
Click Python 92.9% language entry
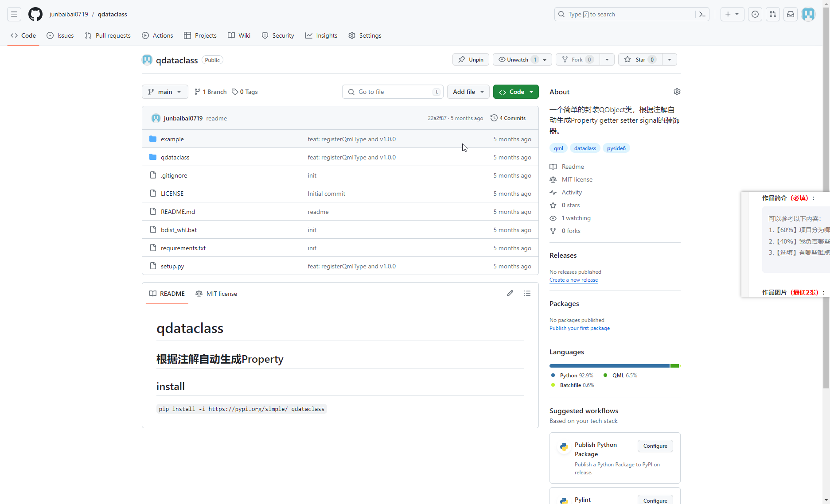coord(572,376)
